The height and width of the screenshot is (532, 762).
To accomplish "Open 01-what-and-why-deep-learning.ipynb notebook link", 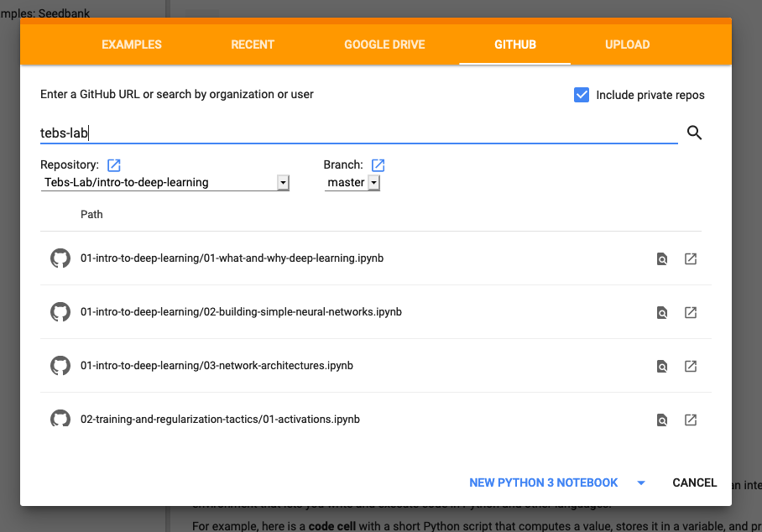I will coord(232,258).
